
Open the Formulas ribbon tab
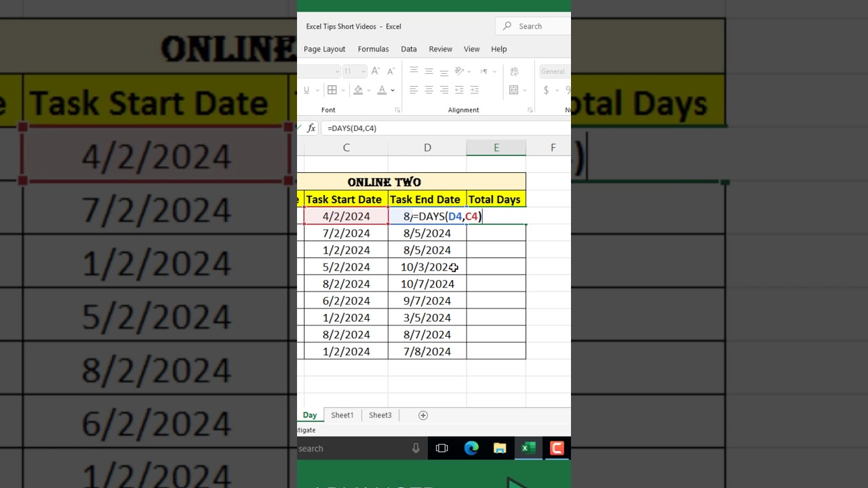[373, 49]
